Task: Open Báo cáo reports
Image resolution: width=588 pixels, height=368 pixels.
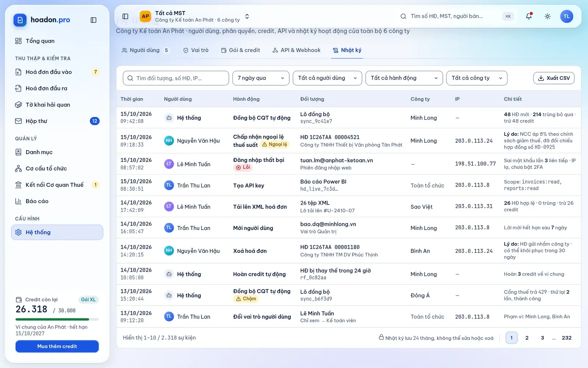Action: [57, 201]
